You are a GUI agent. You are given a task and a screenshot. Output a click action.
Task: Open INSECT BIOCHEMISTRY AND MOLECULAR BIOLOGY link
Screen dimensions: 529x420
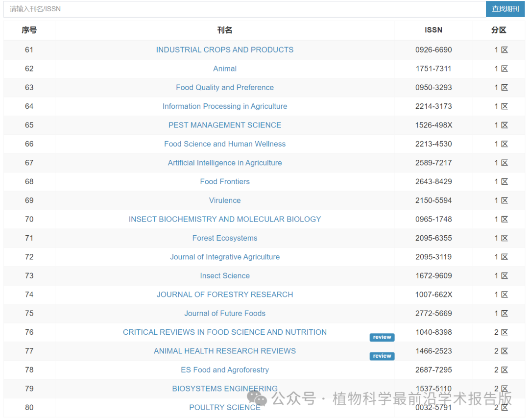225,219
